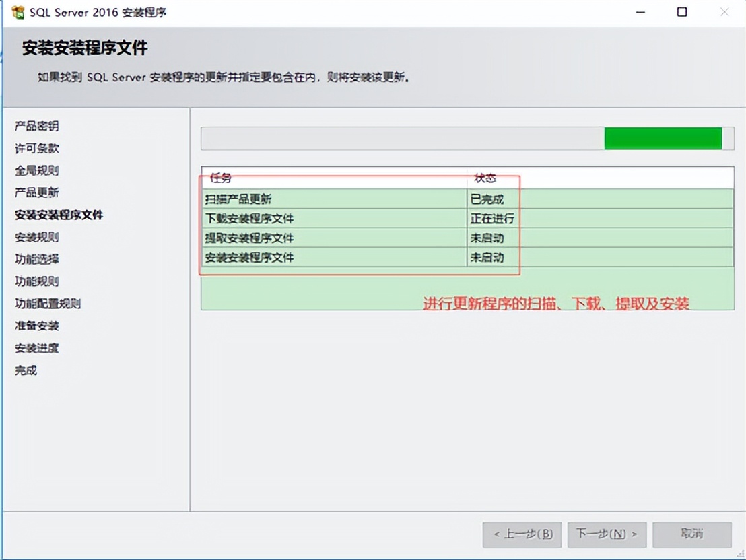
Task: Select the 提取安装程序文件 task row
Action: click(x=467, y=238)
